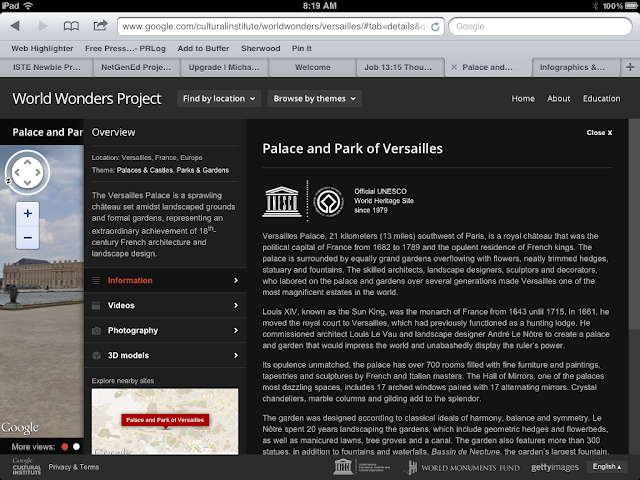
Task: Tap the share arrow icon
Action: [100, 26]
